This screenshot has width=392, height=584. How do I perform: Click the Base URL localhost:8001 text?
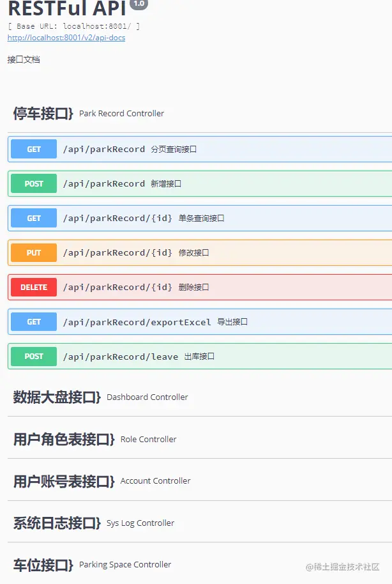73,26
